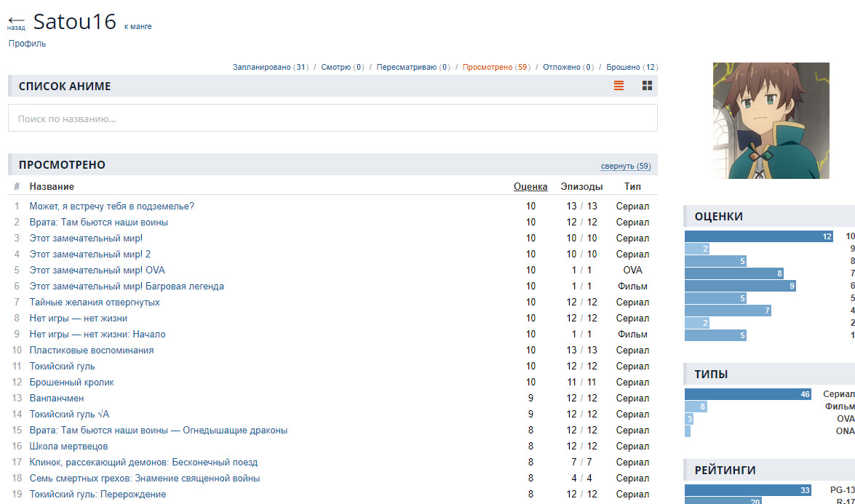Open Школа мертвецов title
This screenshot has height=504, width=855.
click(68, 447)
